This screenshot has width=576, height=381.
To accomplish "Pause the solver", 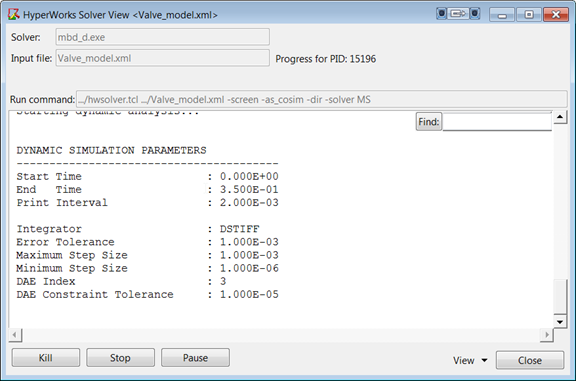I will click(195, 357).
